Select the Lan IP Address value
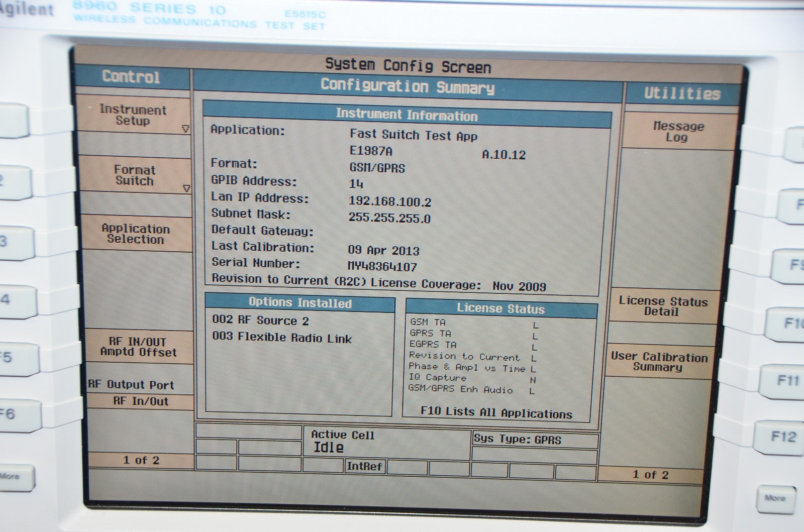This screenshot has height=532, width=804. [x=390, y=202]
